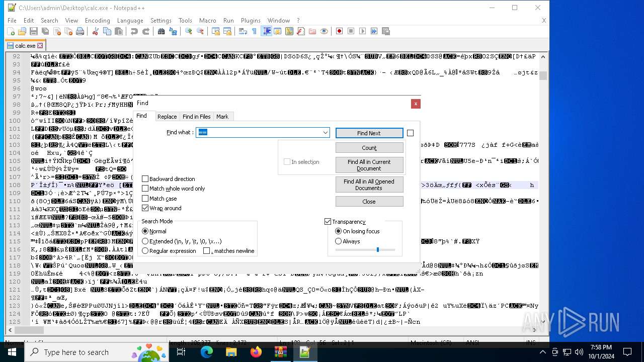Open the Plugins menu
The image size is (644, 362).
pyautogui.click(x=251, y=21)
